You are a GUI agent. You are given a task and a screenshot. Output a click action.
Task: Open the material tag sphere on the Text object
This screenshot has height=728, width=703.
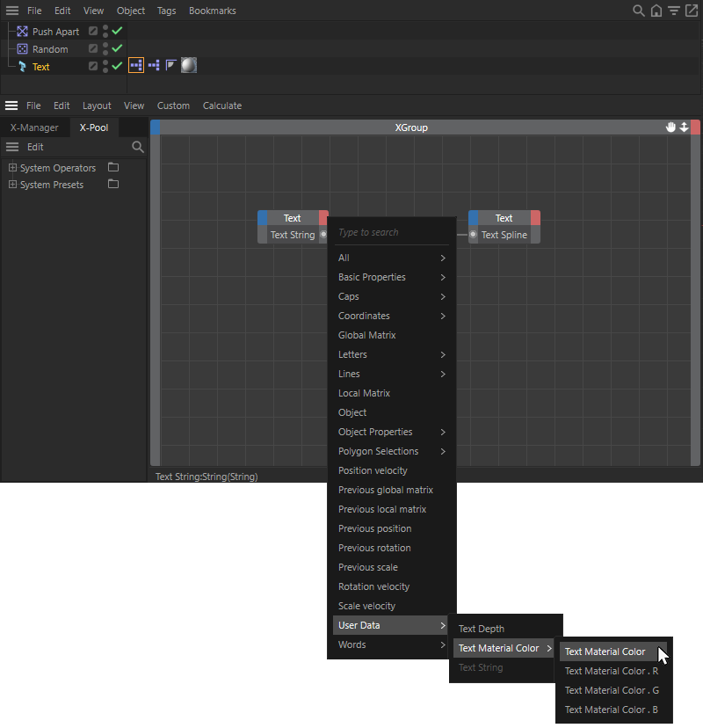click(x=188, y=64)
